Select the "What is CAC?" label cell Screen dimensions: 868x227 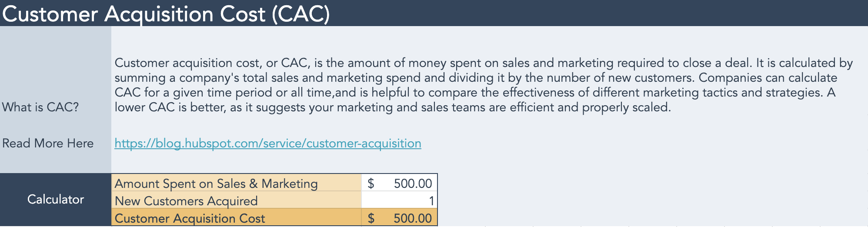(x=40, y=107)
